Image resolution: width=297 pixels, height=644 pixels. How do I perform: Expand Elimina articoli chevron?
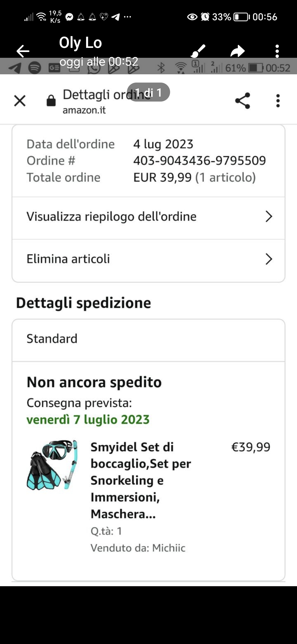click(x=269, y=259)
